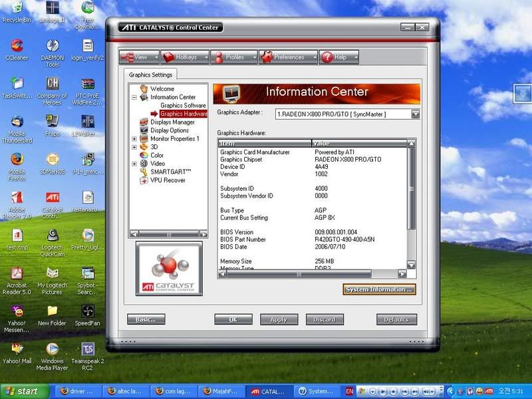Screen dimensions: 532x399
Task: Select VPU Recover in the tree
Action: (167, 180)
